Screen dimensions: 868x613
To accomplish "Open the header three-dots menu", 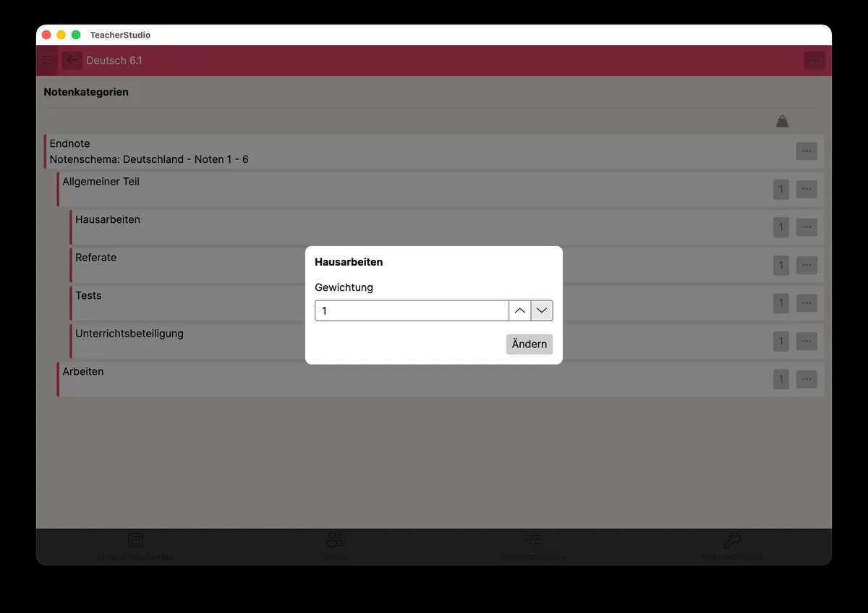I will 814,60.
